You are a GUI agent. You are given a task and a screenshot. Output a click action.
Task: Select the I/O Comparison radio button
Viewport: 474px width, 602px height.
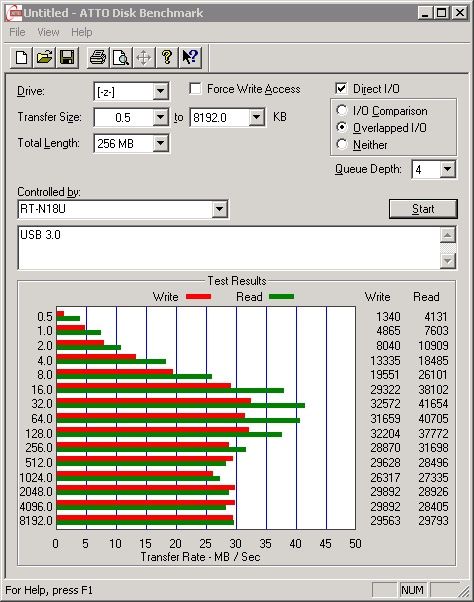click(x=342, y=110)
